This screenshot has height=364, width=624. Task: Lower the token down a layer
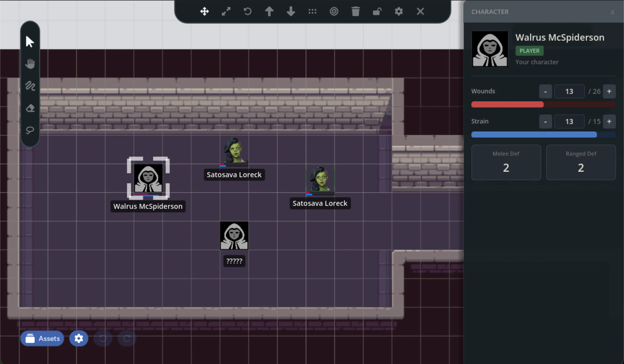(x=290, y=11)
